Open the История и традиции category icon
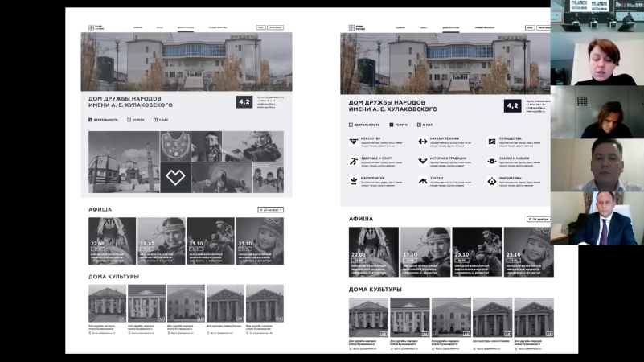This screenshot has width=644, height=362. point(422,161)
